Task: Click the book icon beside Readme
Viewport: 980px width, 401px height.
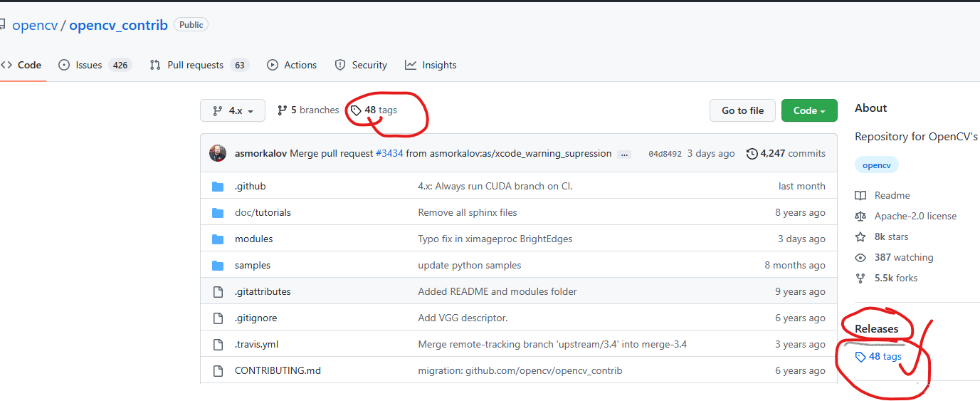Action: coord(860,195)
